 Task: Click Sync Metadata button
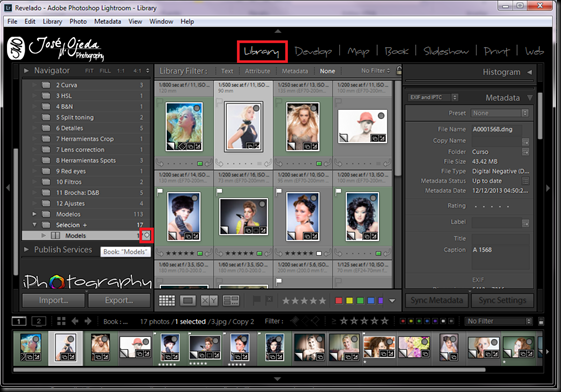pos(436,300)
